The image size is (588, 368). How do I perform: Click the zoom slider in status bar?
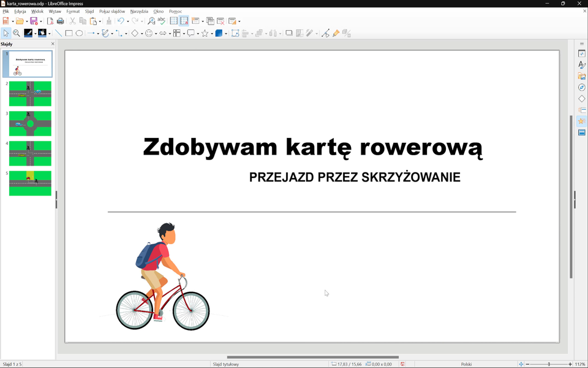tap(549, 364)
